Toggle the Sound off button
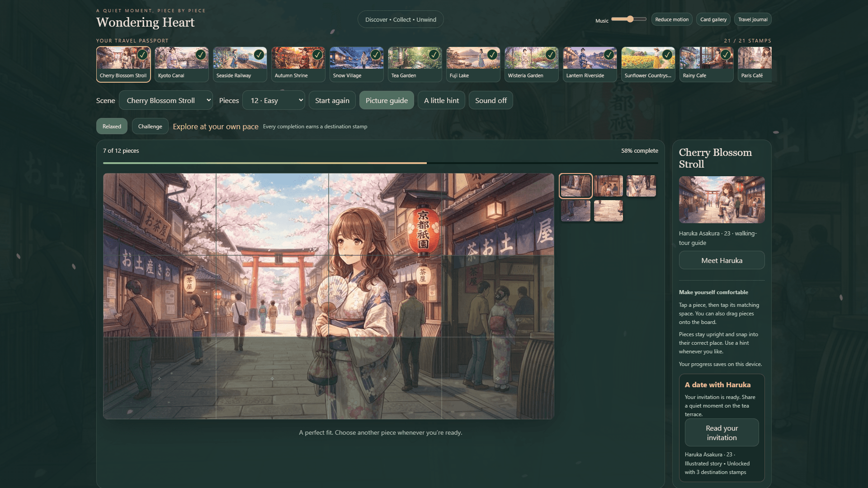Screen dimensions: 868x488 [491, 100]
